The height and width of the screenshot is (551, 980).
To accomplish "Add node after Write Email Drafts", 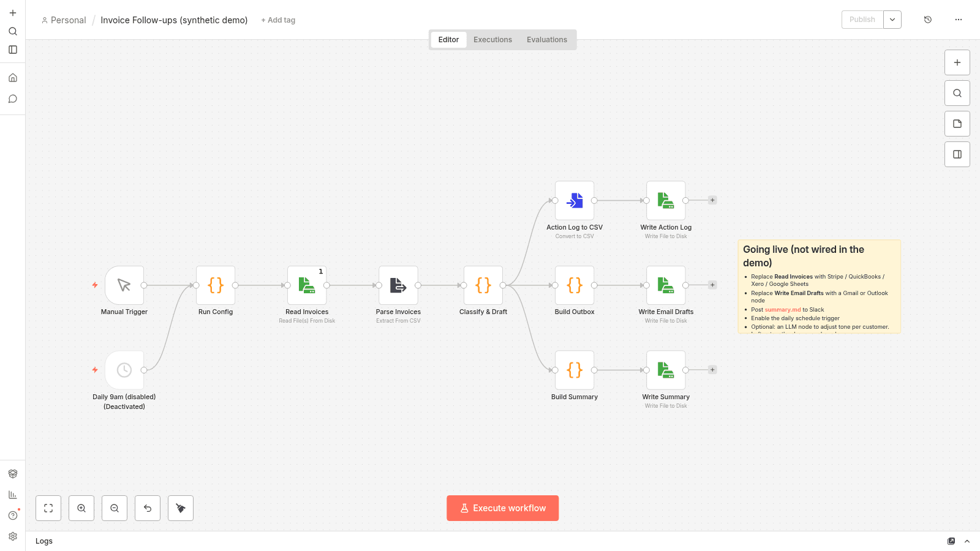I will [712, 285].
